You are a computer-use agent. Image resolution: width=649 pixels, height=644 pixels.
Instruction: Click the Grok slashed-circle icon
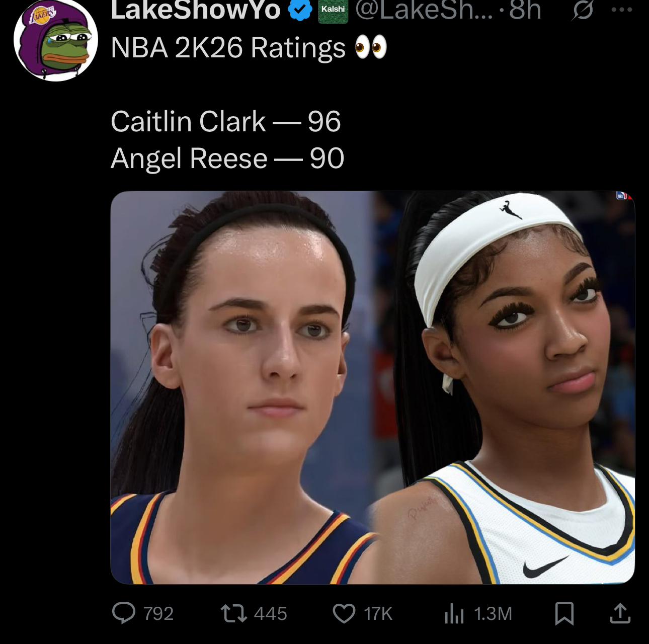pos(583,10)
